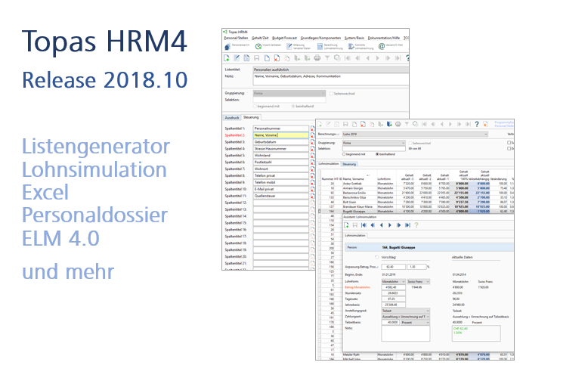Open Grundlagen/Komponenten menu

coord(320,38)
